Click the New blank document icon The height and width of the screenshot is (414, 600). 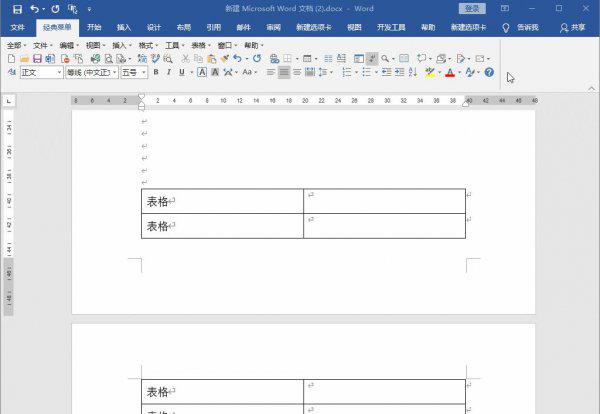(x=11, y=59)
